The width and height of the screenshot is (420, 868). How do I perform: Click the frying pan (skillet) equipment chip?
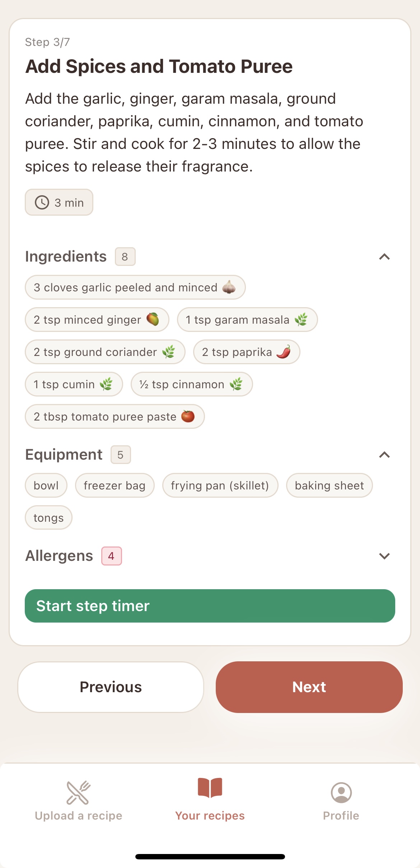pos(220,485)
